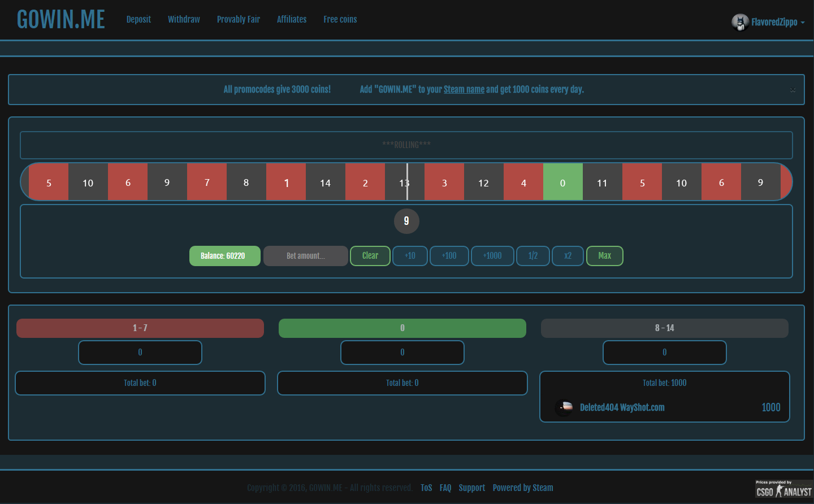Click your bet box under 8 - 14
Screen dimensions: 814x504
[665, 353]
